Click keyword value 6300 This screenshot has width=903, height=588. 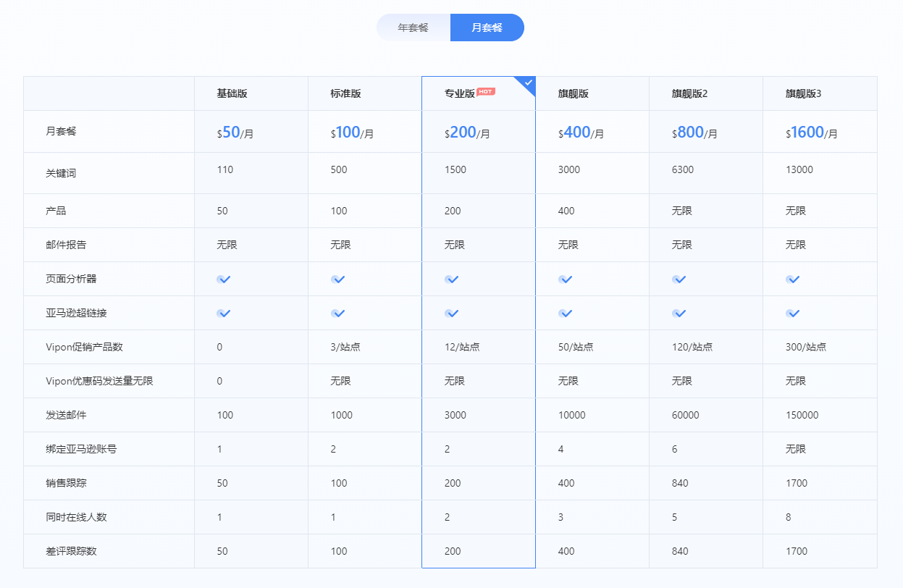click(x=683, y=169)
